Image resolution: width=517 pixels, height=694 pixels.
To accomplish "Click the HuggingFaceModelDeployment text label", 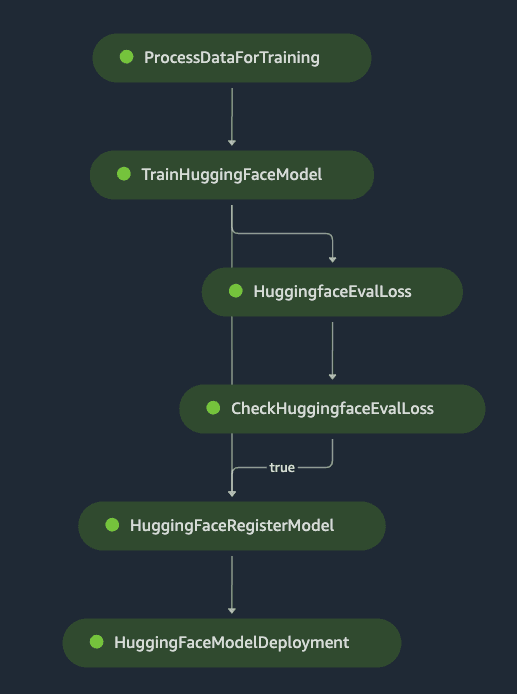I will [232, 643].
